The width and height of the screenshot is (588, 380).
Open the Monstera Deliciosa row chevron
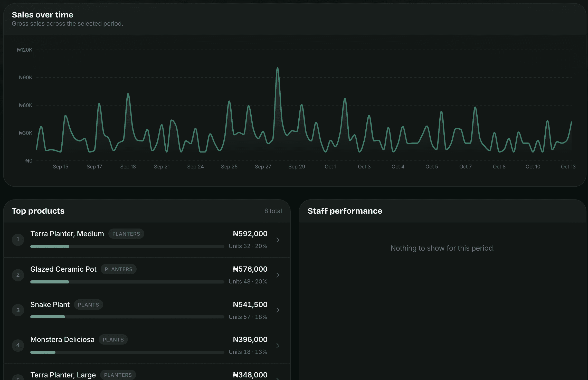278,346
